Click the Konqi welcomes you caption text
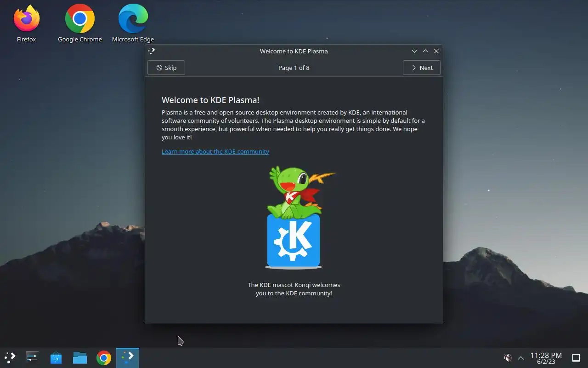Viewport: 588px width, 368px height. (x=294, y=289)
